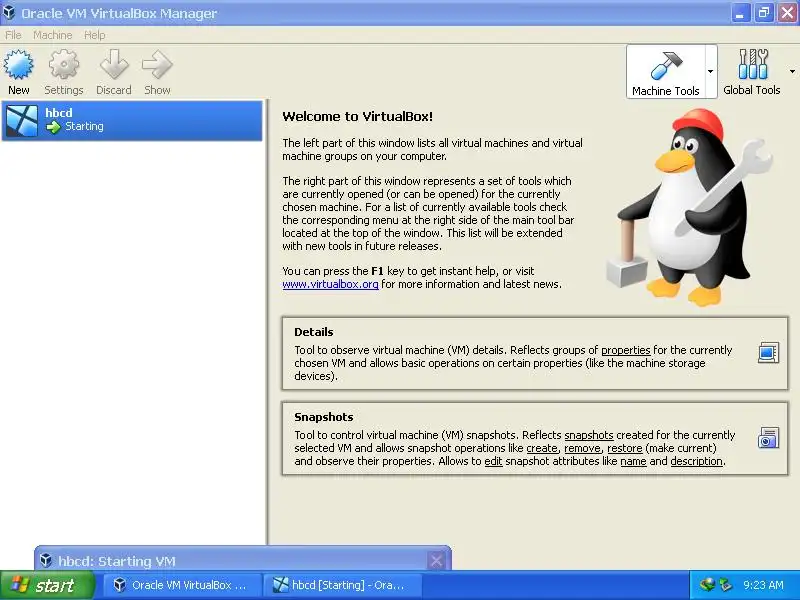The width and height of the screenshot is (800, 600).
Task: Click the restore link in Snapshots
Action: click(x=624, y=448)
